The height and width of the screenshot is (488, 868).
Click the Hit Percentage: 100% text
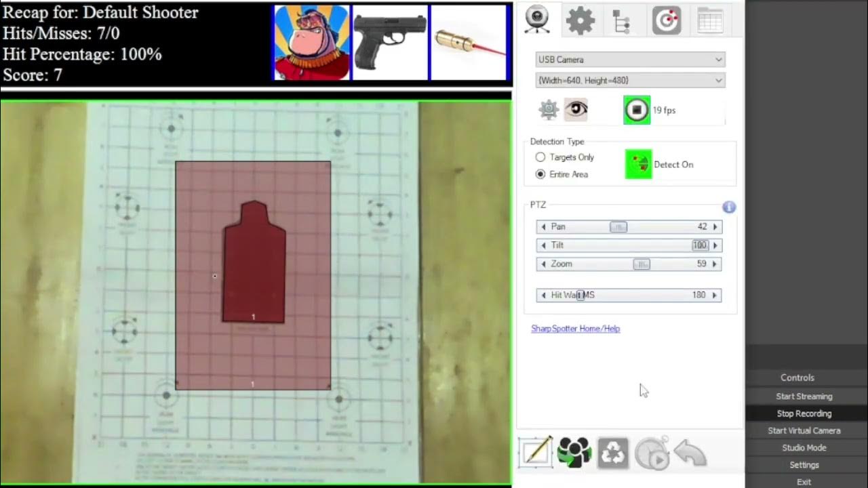[82, 54]
